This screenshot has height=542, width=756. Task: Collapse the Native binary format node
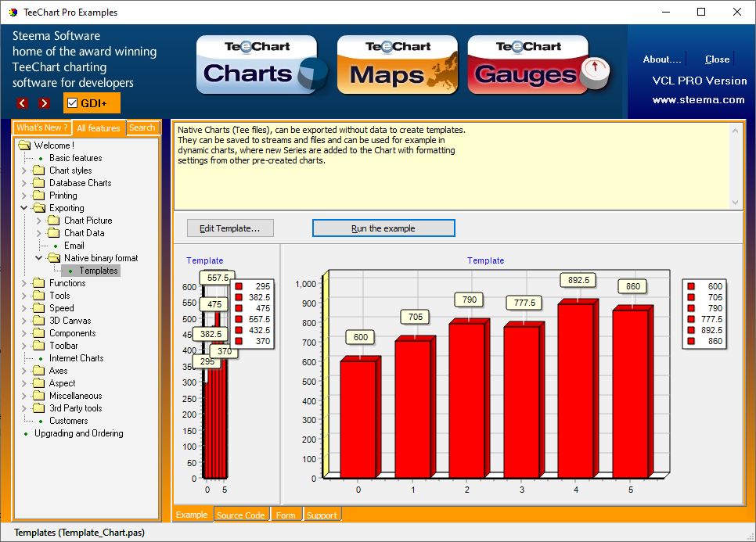point(39,258)
